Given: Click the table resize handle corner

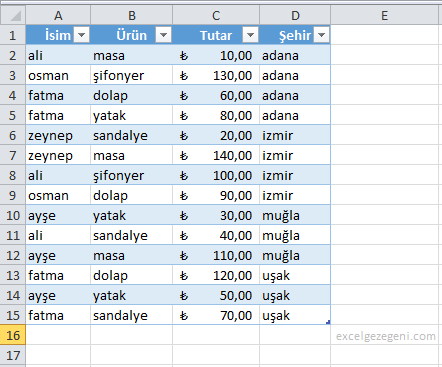Looking at the screenshot, I should (x=328, y=322).
